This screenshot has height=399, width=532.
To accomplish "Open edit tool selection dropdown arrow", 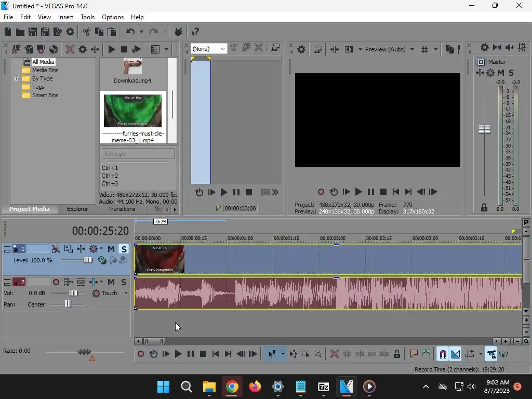I will click(x=283, y=354).
